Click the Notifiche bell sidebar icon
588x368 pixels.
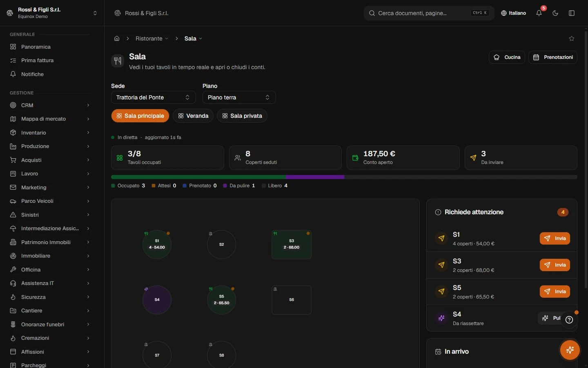13,74
